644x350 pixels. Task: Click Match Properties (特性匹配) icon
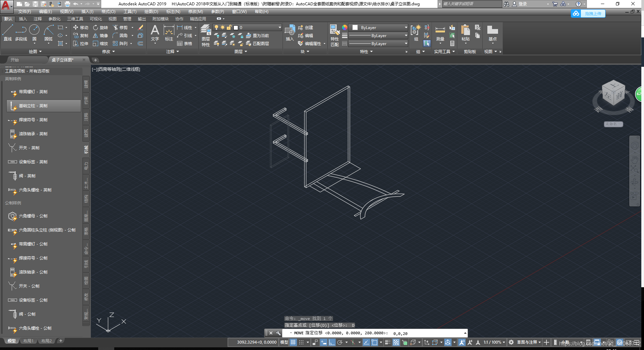tap(335, 35)
